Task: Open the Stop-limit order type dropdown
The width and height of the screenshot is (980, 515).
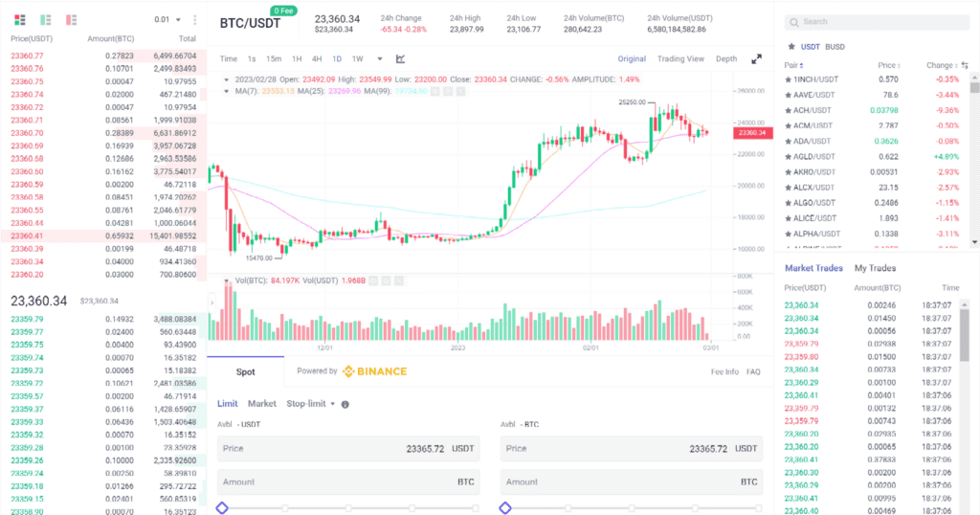Action: (x=311, y=404)
